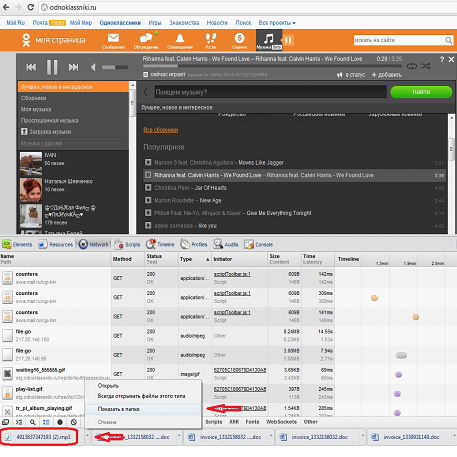This screenshot has width=457, height=457.
Task: Toggle shuffle icon in player
Action: click(426, 66)
